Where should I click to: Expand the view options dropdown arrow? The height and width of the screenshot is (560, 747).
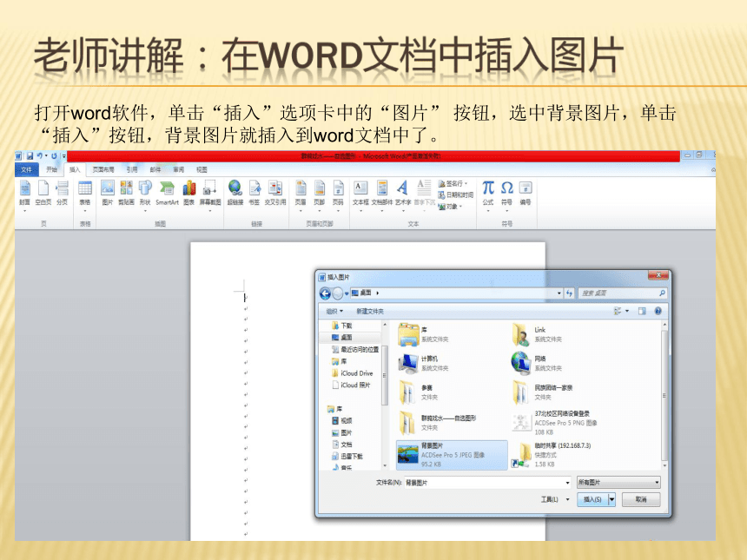tap(627, 311)
